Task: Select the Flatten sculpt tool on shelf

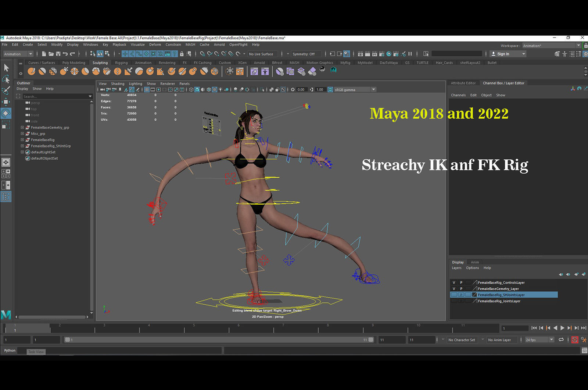Action: tap(85, 71)
